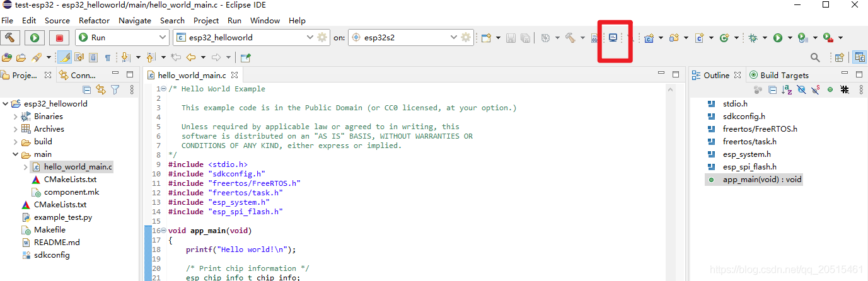The width and height of the screenshot is (868, 281).
Task: Click the Back navigation yellow arrow
Action: tap(190, 57)
